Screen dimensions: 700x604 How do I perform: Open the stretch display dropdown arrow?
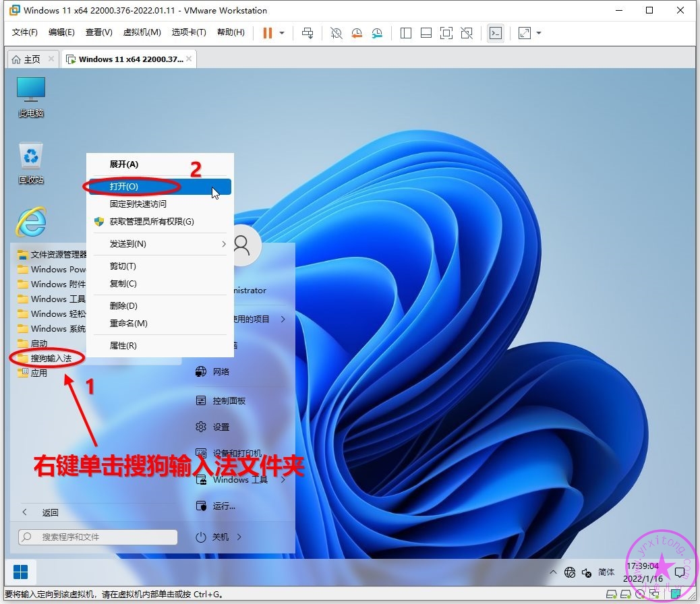pyautogui.click(x=539, y=33)
